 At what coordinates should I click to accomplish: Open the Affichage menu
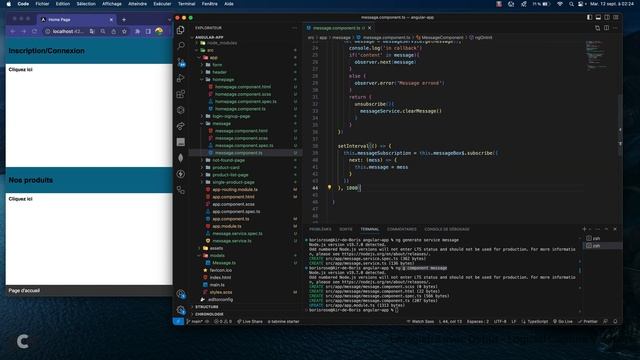point(111,4)
